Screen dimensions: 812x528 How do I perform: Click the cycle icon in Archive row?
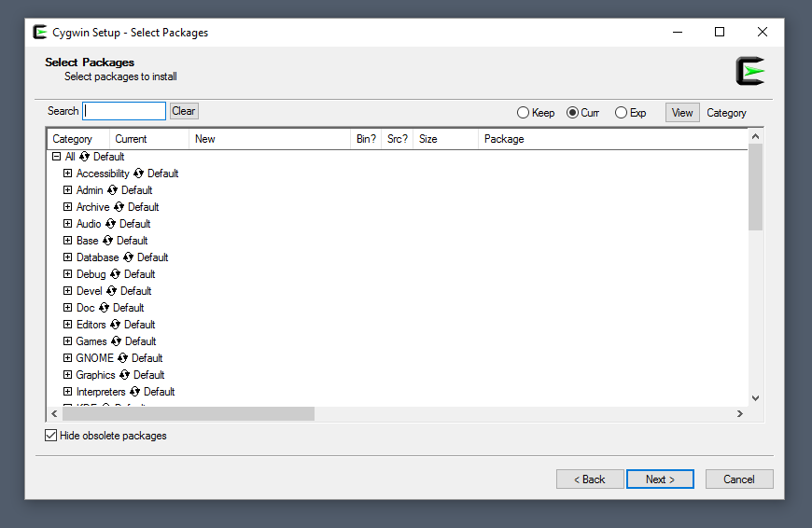[x=119, y=207]
